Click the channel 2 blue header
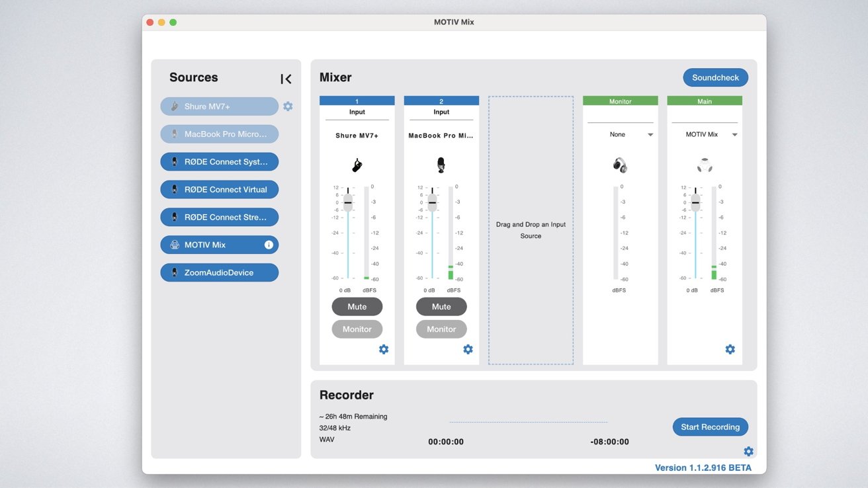This screenshot has width=868, height=488. [441, 101]
